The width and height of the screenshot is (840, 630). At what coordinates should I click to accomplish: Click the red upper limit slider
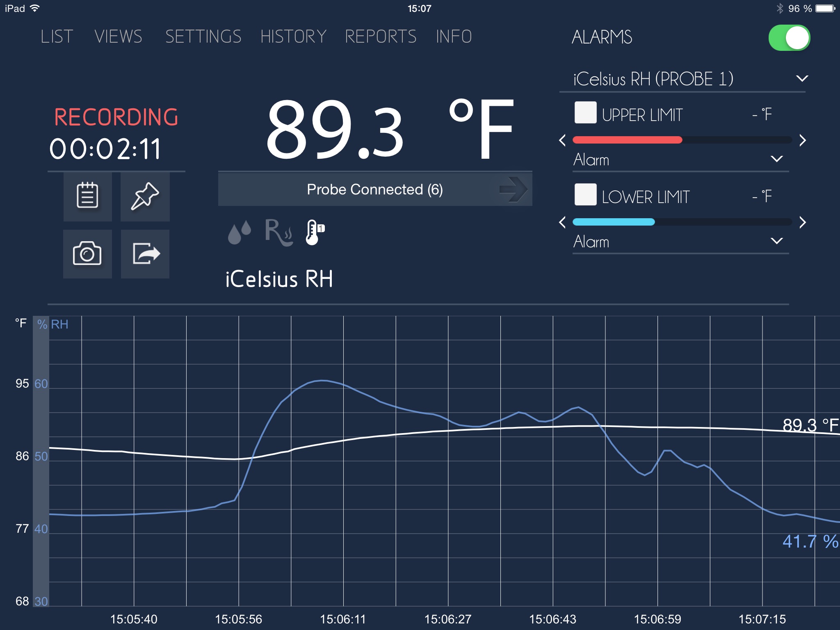click(627, 140)
